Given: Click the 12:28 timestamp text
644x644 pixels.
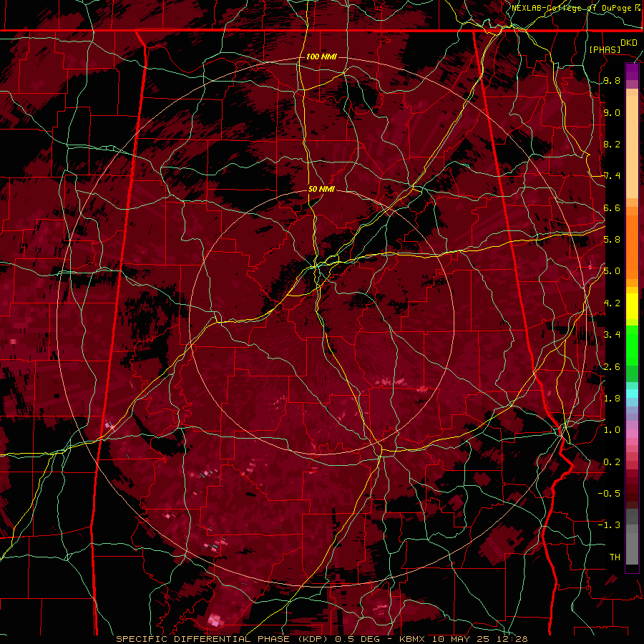Looking at the screenshot, I should coord(512,639).
